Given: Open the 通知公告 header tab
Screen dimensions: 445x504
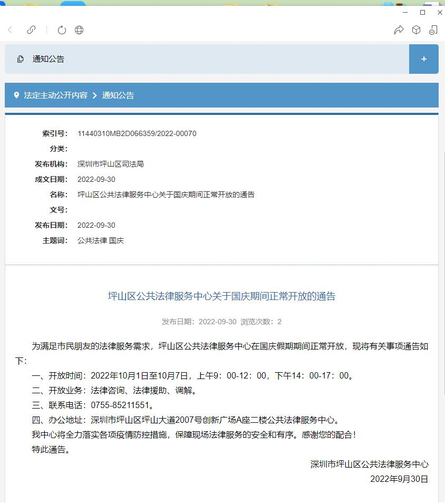Looking at the screenshot, I should [48, 59].
